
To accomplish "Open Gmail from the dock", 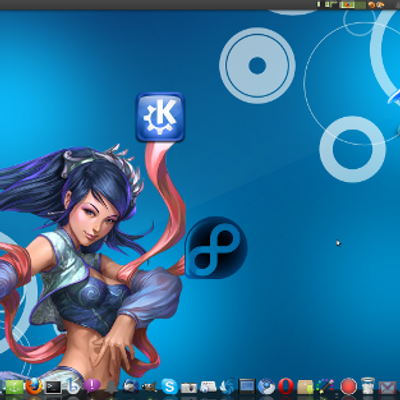I will 388,388.
